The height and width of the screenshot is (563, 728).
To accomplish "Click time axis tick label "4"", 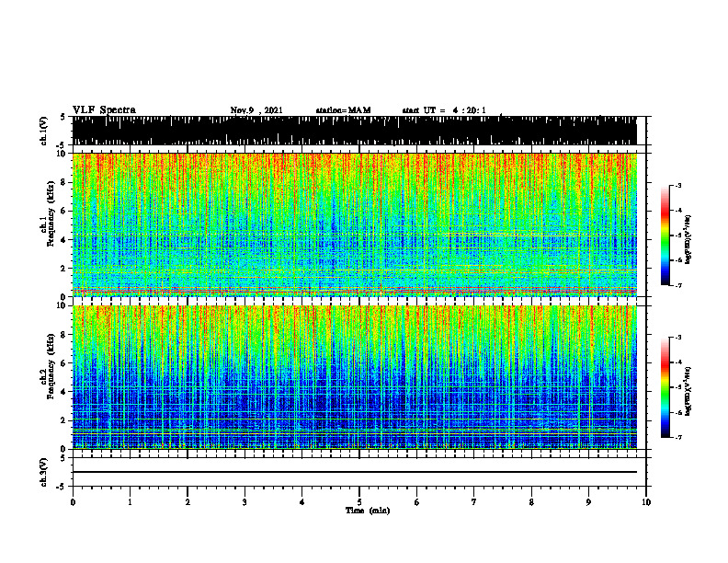I will click(x=302, y=502).
